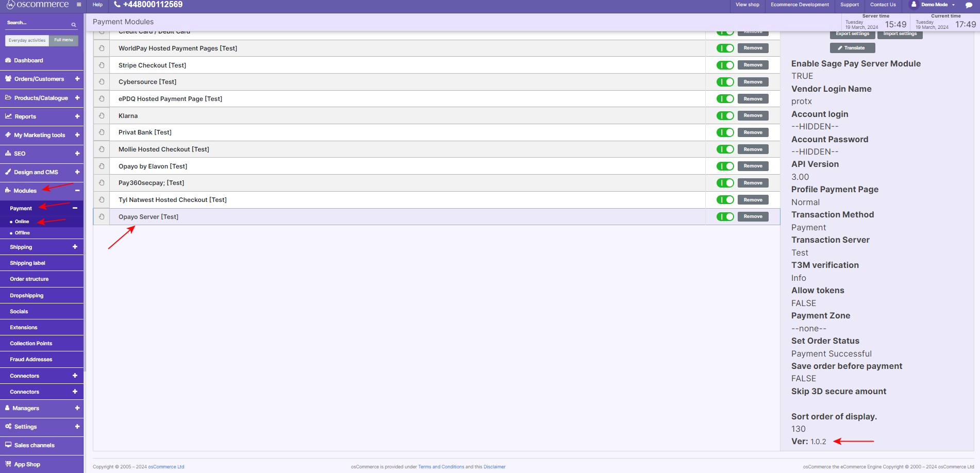Expand Orders/Customers menu with plus sign
Viewport: 980px width, 473px height.
pyautogui.click(x=77, y=79)
